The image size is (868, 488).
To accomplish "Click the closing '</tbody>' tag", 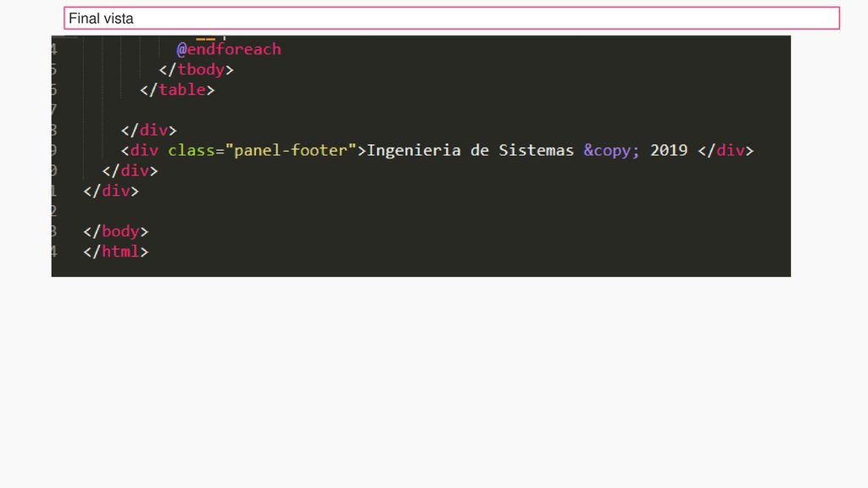I will tap(196, 69).
